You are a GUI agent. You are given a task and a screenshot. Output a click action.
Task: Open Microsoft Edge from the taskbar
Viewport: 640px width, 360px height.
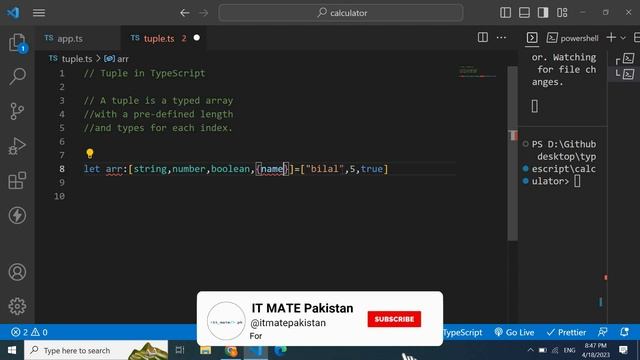click(x=281, y=350)
